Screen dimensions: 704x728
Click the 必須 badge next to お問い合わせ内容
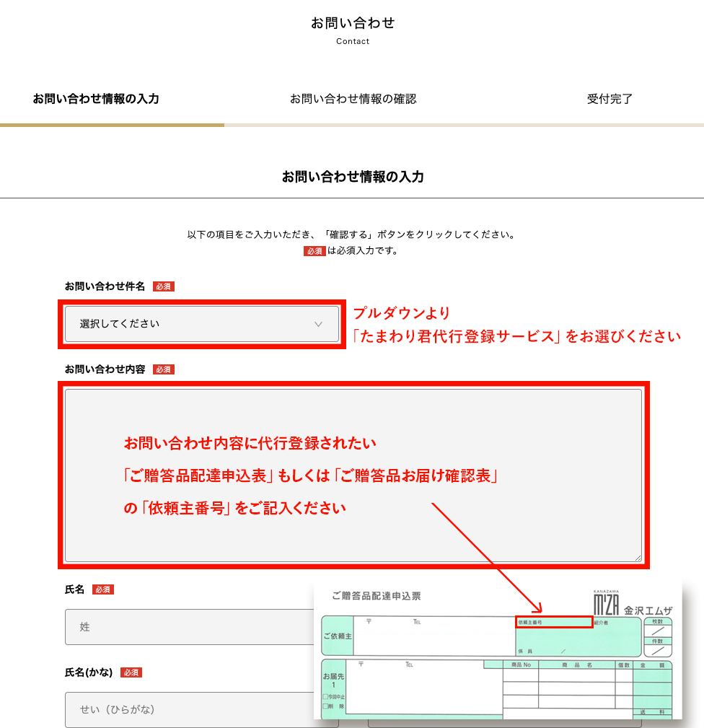(163, 369)
